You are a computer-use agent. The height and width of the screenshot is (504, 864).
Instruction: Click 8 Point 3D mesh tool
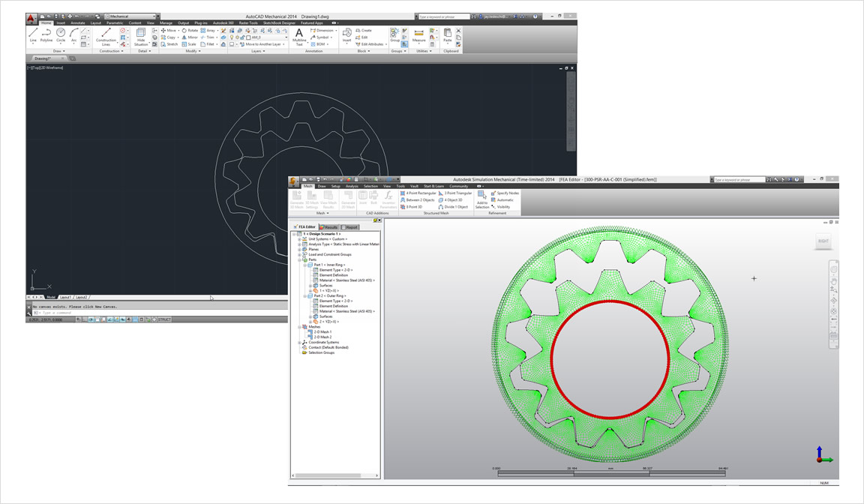click(411, 207)
